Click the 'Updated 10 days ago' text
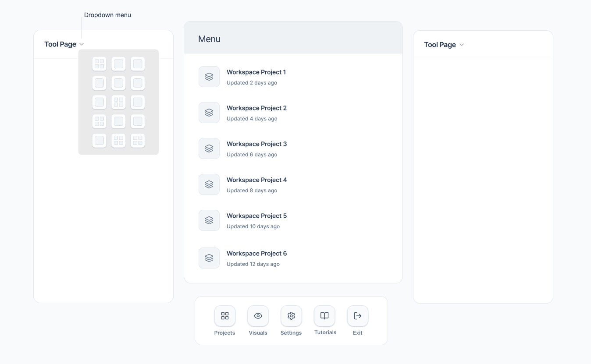Viewport: 591px width, 364px height. [x=253, y=226]
